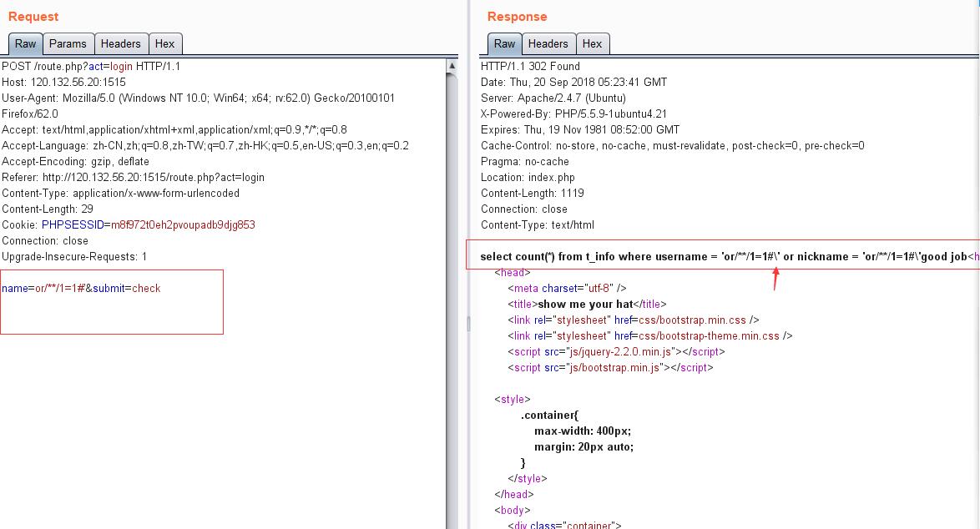
Task: Click the bootstrap-theme.min.css link line
Action: tap(650, 336)
